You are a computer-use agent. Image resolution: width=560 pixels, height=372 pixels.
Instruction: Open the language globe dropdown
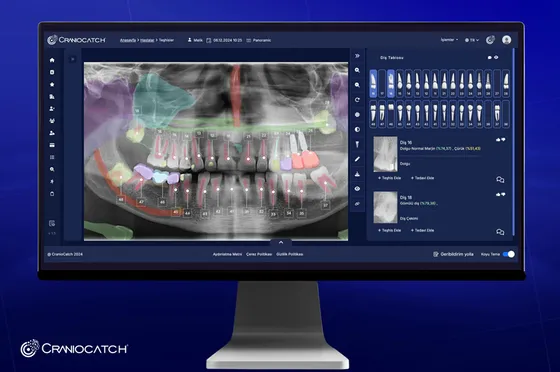click(x=472, y=40)
